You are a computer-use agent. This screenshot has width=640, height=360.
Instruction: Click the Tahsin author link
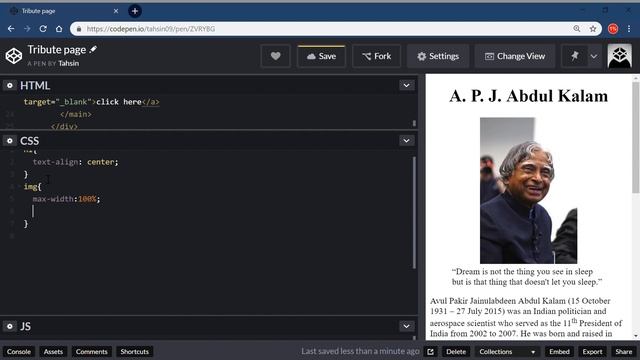coord(69,63)
